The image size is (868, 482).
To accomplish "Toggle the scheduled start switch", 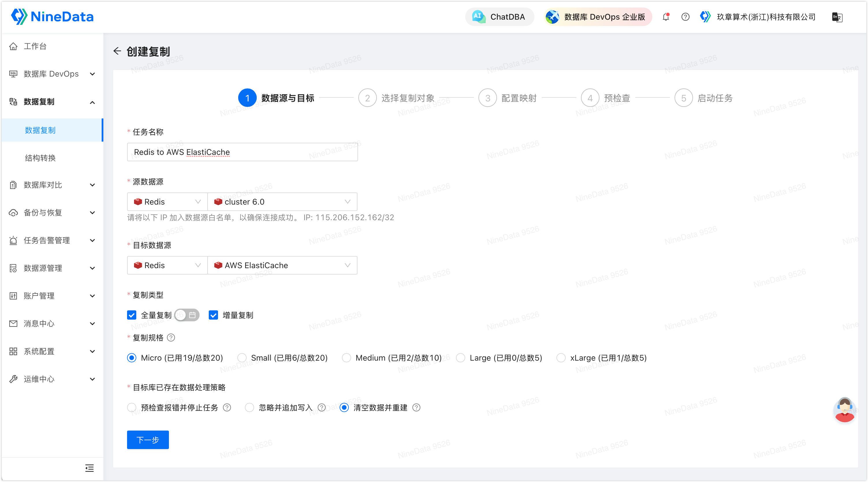I will tap(187, 315).
